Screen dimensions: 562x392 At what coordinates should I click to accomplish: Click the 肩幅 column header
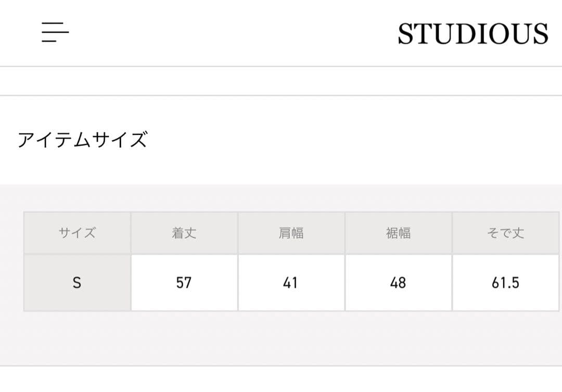(x=291, y=233)
